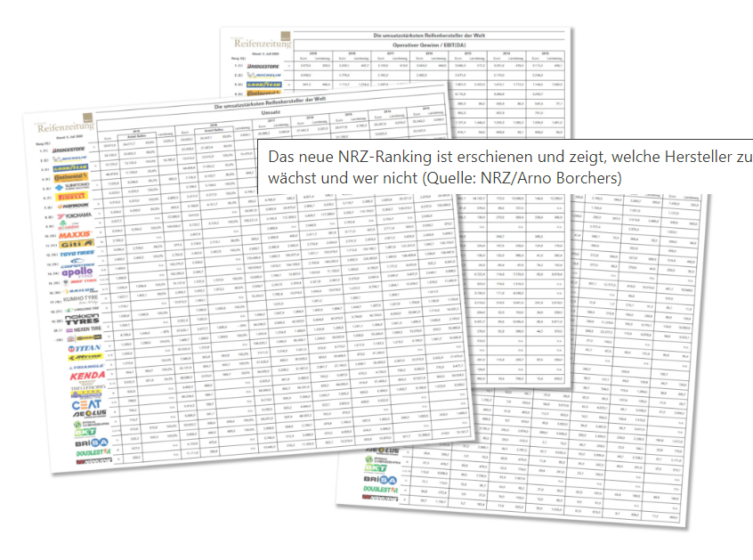Screen dimensions: 753x560
Task: Click the Bridgestone logo on the Operativer Gewinn sheet
Action: click(263, 66)
